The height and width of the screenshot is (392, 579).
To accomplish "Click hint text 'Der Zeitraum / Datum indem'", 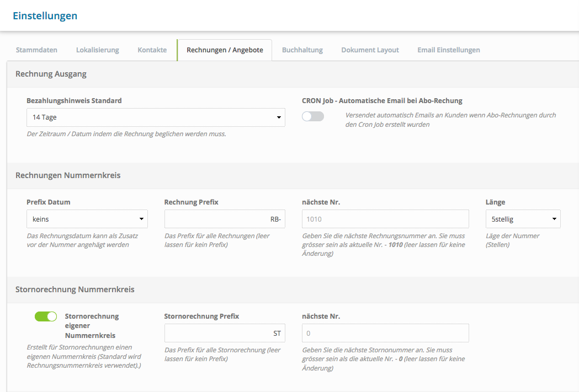I will [x=126, y=134].
